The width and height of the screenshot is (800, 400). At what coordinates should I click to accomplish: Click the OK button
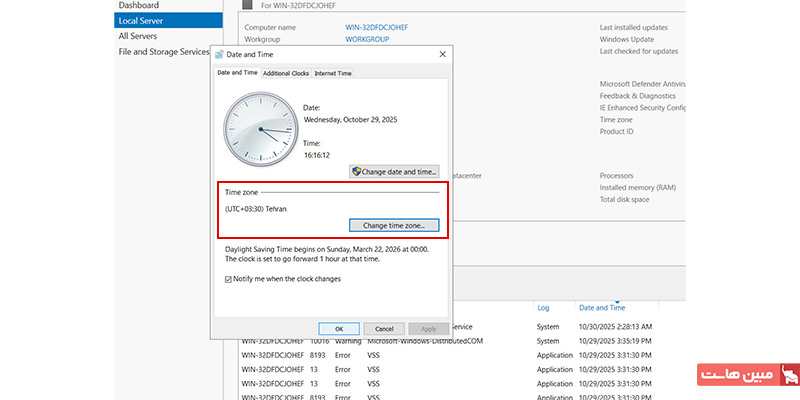tap(339, 328)
